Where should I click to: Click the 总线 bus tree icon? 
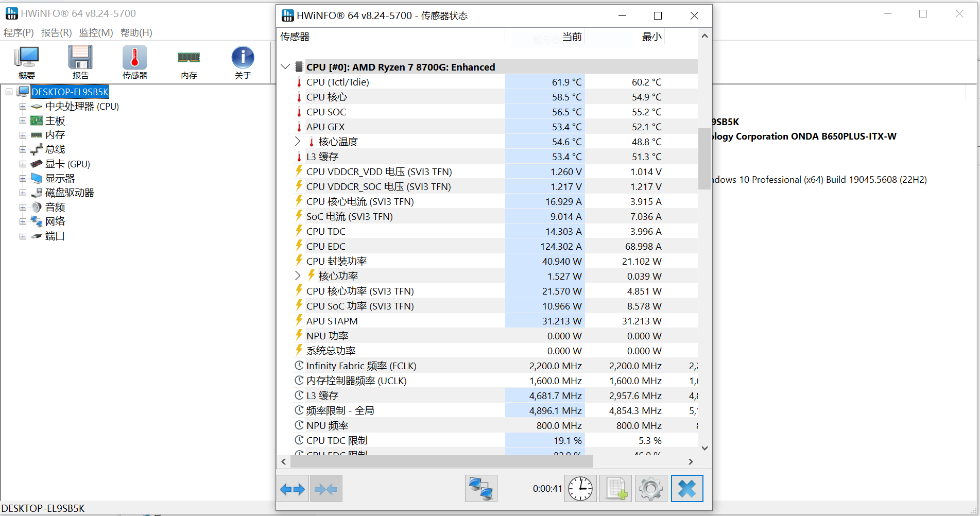coord(37,149)
